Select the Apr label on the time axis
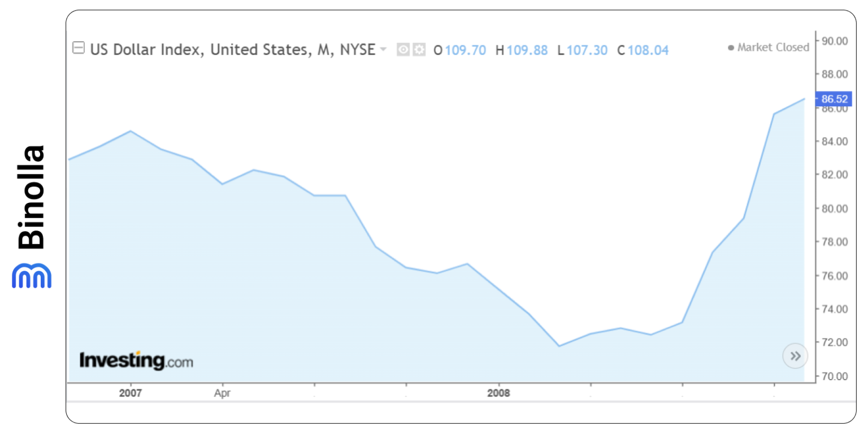The height and width of the screenshot is (434, 868). click(x=223, y=393)
